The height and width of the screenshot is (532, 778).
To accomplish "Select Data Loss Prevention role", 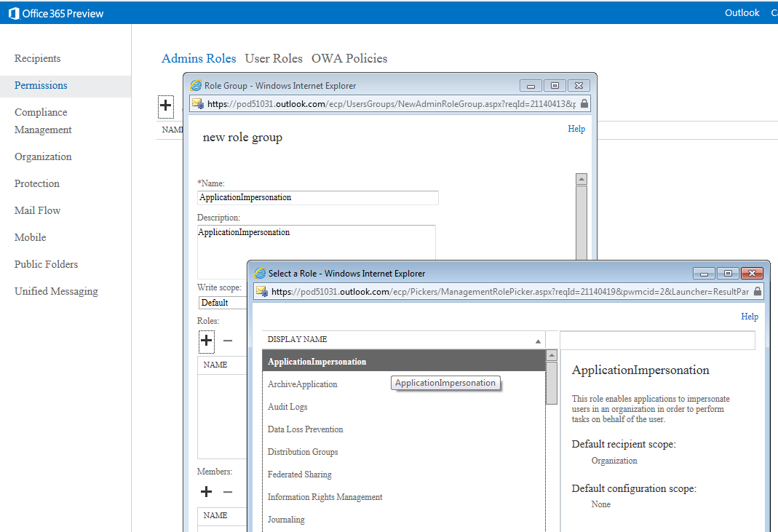I will pyautogui.click(x=305, y=429).
